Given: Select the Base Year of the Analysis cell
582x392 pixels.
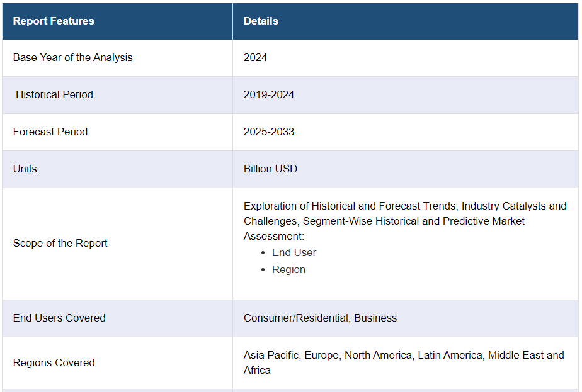Looking at the screenshot, I should coord(73,57).
